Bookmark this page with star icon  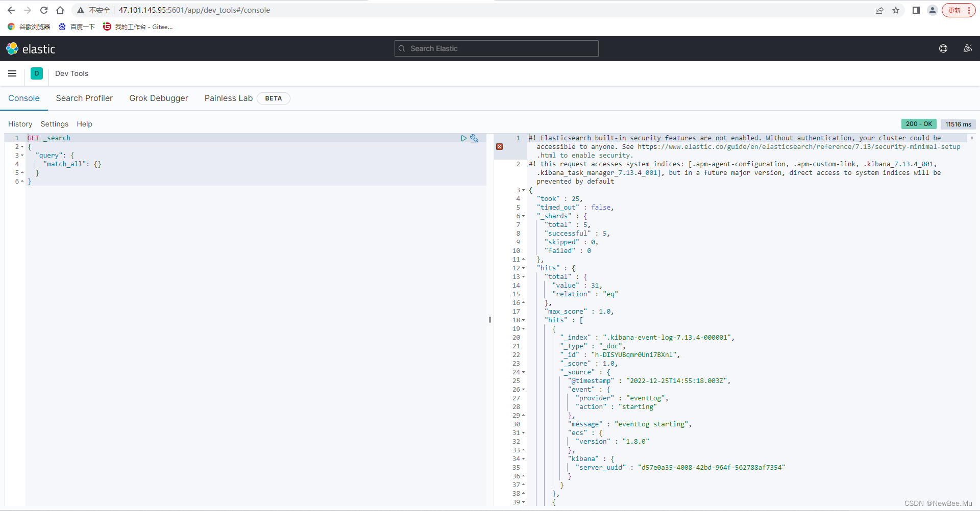click(x=896, y=10)
